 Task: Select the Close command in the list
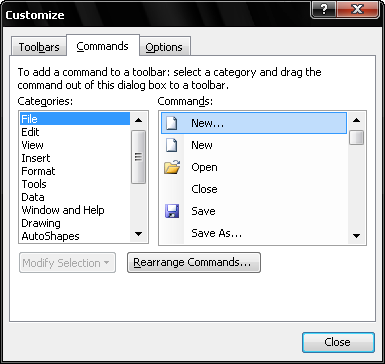pyautogui.click(x=204, y=189)
